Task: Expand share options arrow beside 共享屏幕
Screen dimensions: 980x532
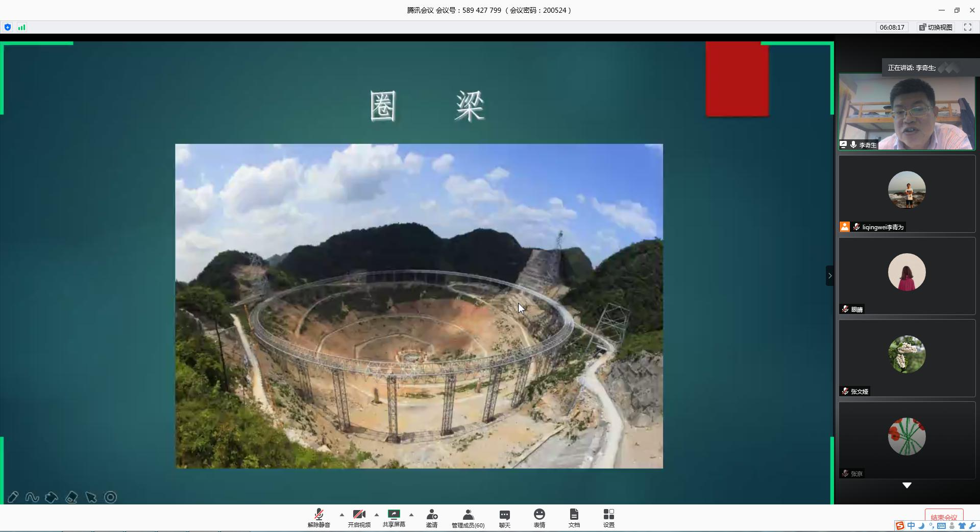Action: click(411, 515)
